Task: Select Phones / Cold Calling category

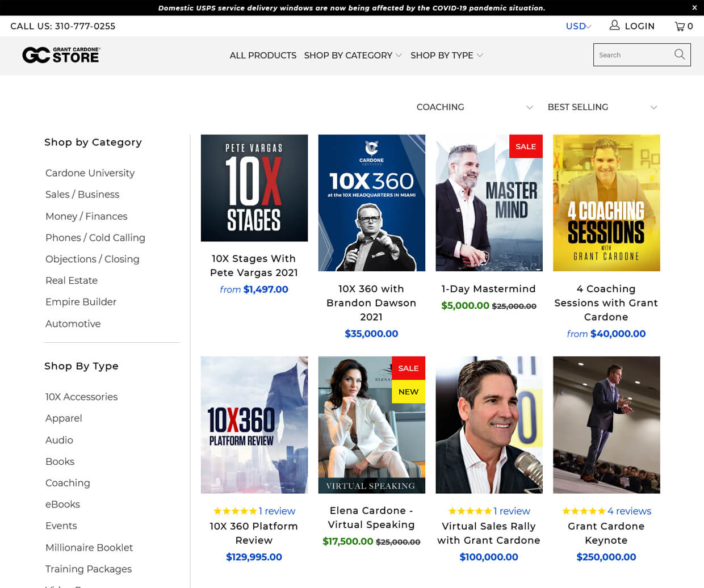Action: [95, 238]
